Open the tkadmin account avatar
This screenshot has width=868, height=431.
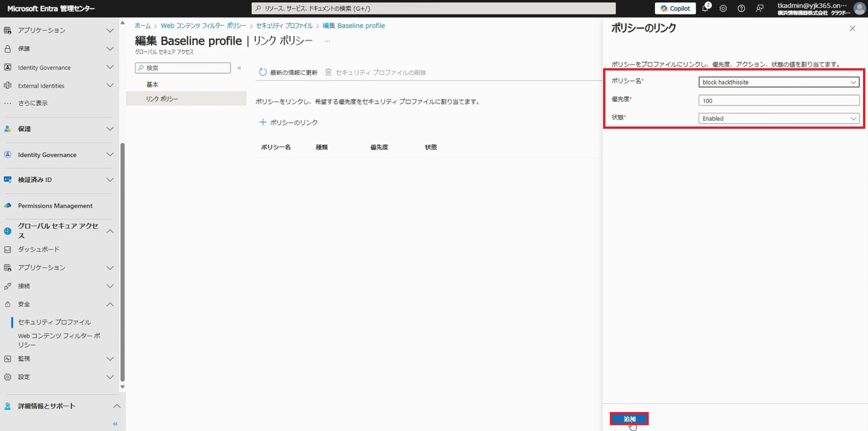859,9
